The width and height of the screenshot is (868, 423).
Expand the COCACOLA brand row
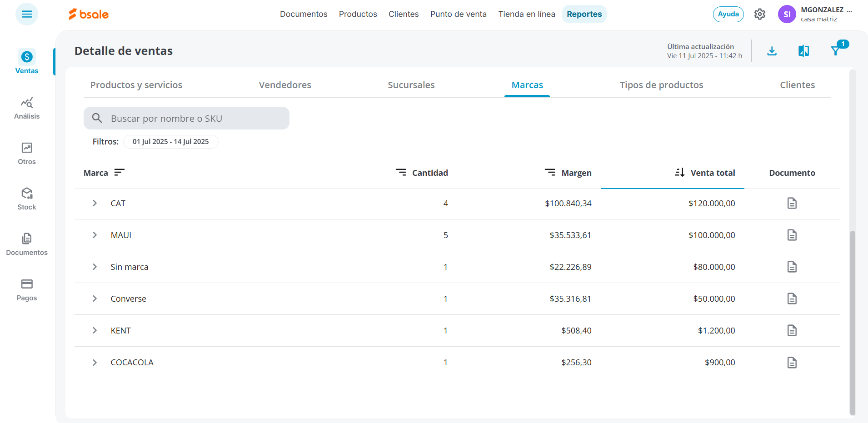point(95,363)
